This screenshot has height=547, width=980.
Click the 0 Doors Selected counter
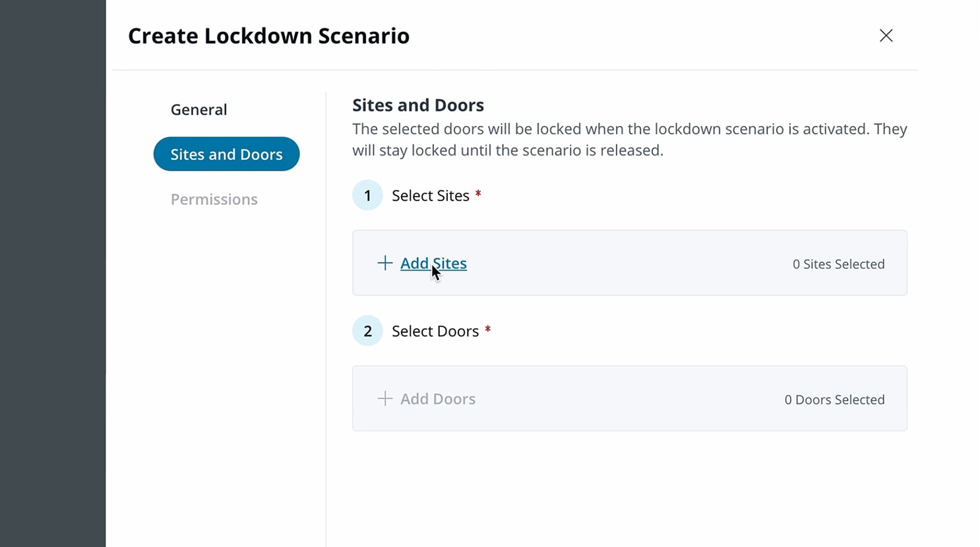tap(834, 400)
